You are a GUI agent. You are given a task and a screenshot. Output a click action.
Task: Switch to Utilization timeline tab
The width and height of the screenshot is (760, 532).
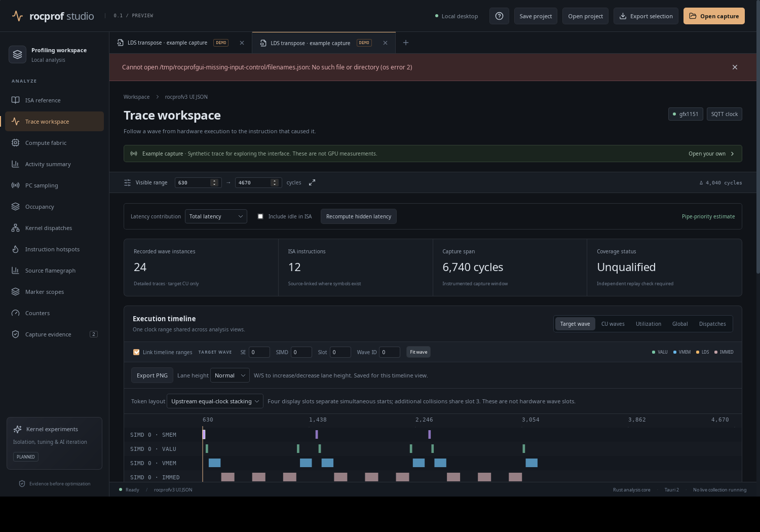click(649, 324)
